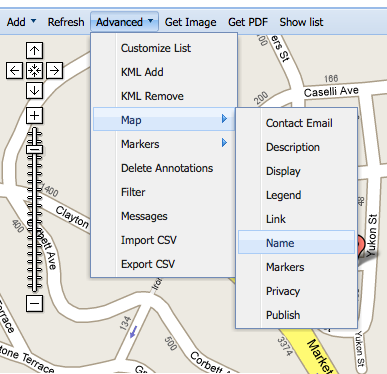Viewport: 387px width, 374px height.
Task: Select Publish in Map submenu
Action: point(297,315)
